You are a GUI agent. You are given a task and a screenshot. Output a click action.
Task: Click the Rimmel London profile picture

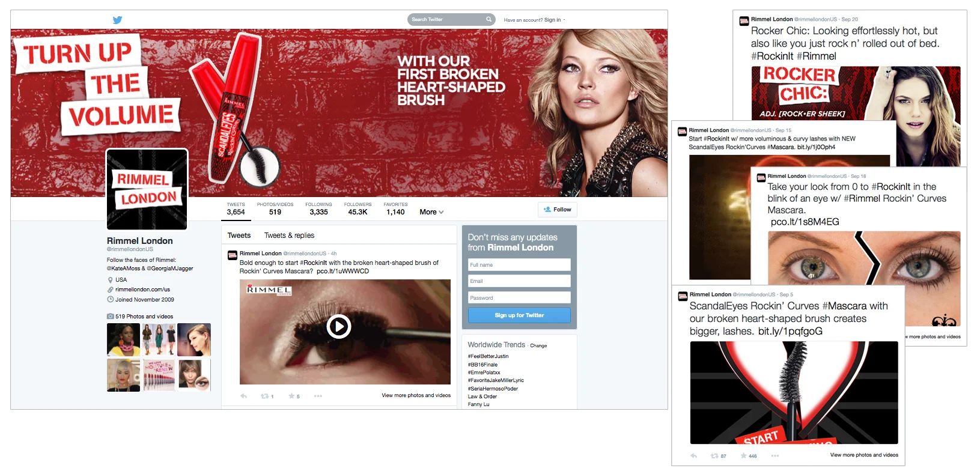[x=147, y=189]
